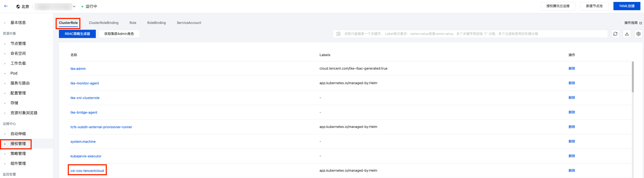644x178 pixels.
Task: Open 操作指南 external link
Action: pyautogui.click(x=633, y=23)
